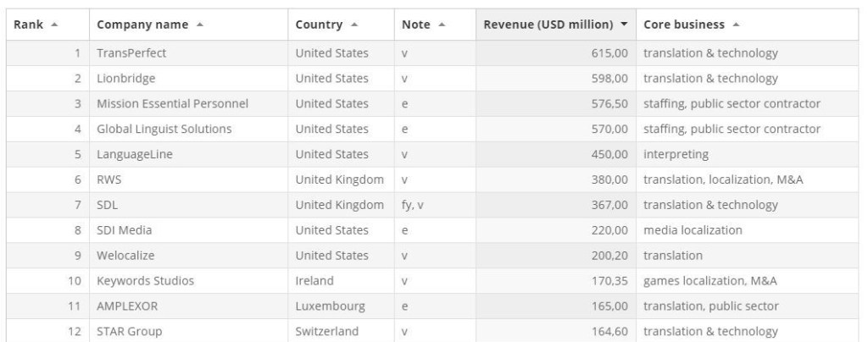Select AMPLEXOR Luxembourg country cell
The width and height of the screenshot is (868, 342).
(329, 306)
